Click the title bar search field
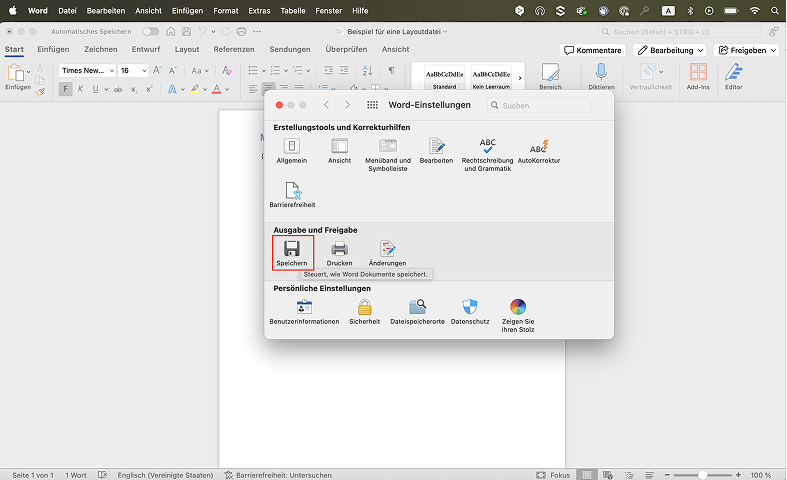Screen dimensions: 787x480 [x=679, y=32]
